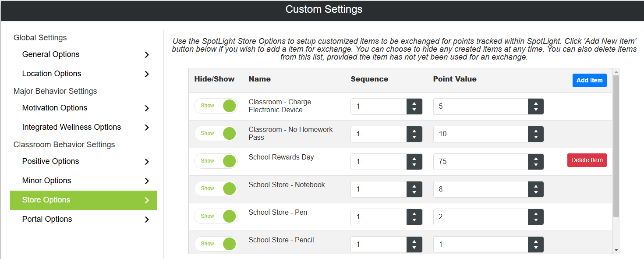
Task: Click scrollbar up arrow in store list
Action: (x=616, y=72)
